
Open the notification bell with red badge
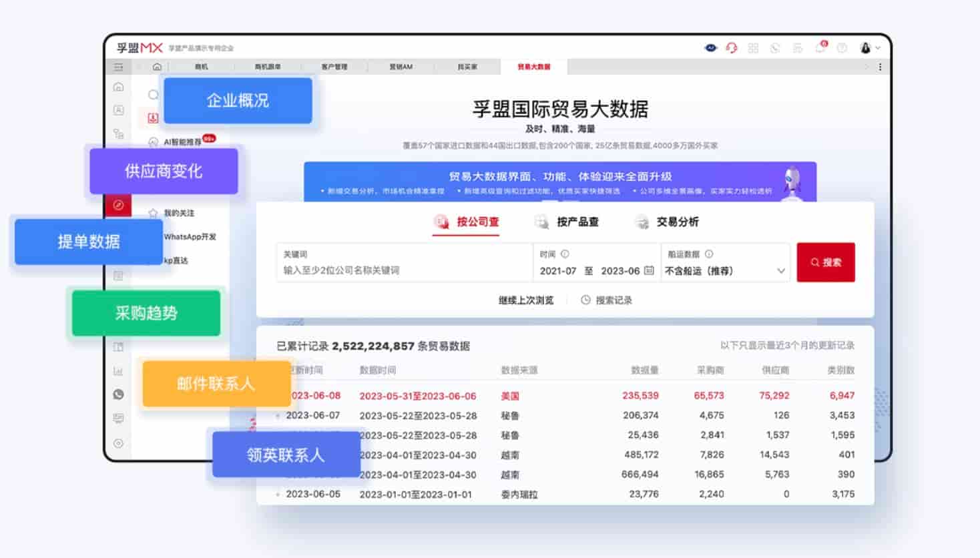820,48
